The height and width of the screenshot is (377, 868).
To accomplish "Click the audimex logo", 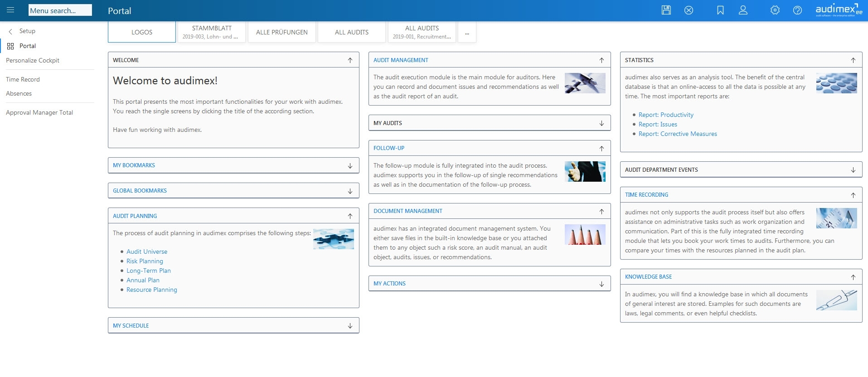I will [x=839, y=10].
